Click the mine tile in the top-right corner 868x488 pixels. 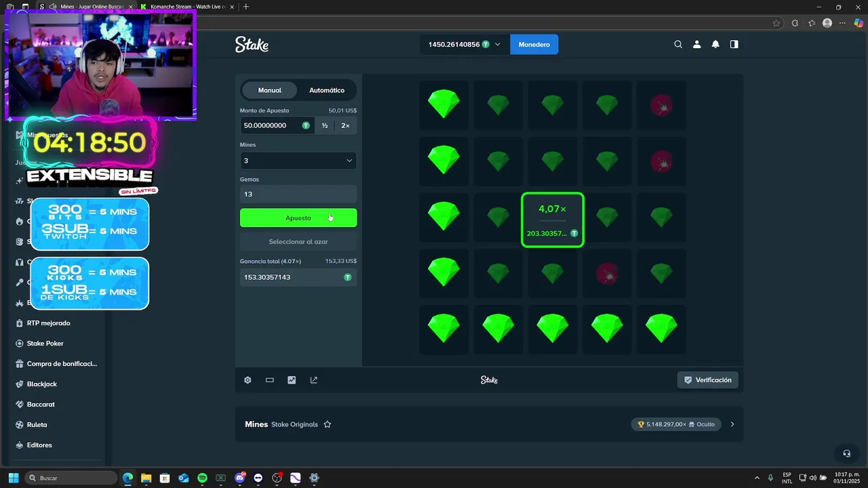(661, 105)
